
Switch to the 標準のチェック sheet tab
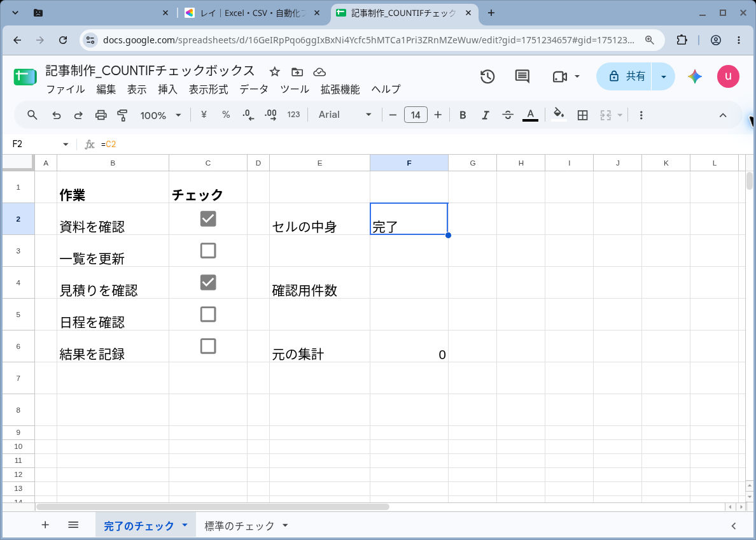239,525
